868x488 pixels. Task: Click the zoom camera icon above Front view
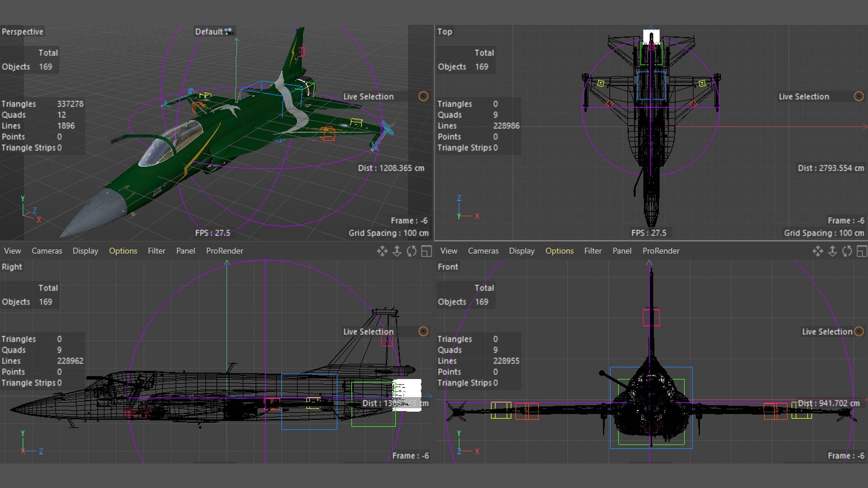(832, 251)
